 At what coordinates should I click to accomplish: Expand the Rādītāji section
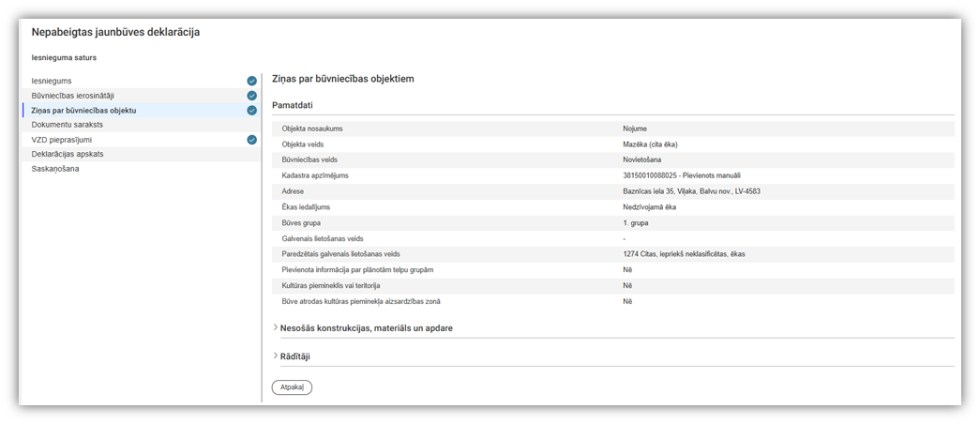coord(294,356)
